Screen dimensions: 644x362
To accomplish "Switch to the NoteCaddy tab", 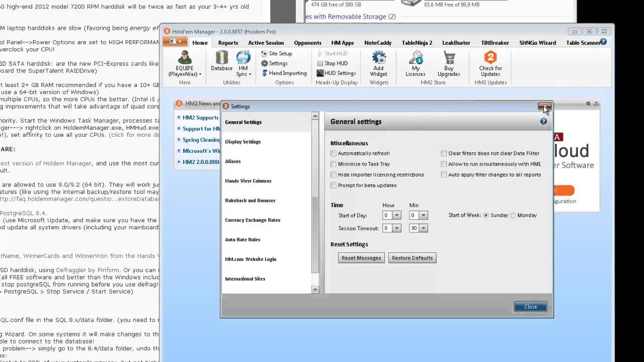I will point(378,43).
